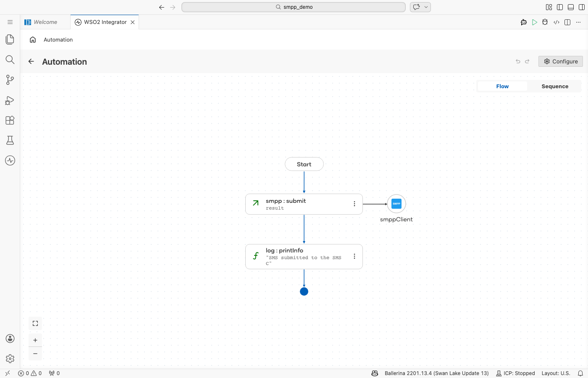Select the smpp : submit node
This screenshot has height=378, width=588.
click(304, 204)
